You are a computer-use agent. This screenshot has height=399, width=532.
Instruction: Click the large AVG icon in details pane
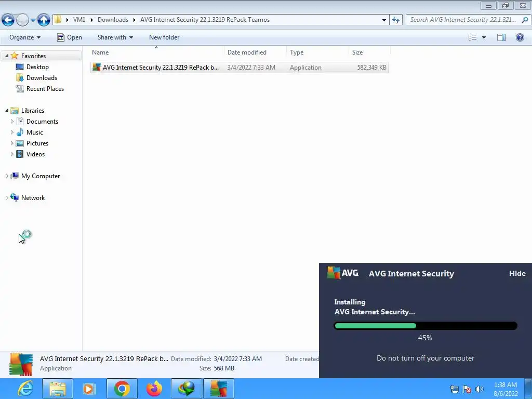coord(21,364)
